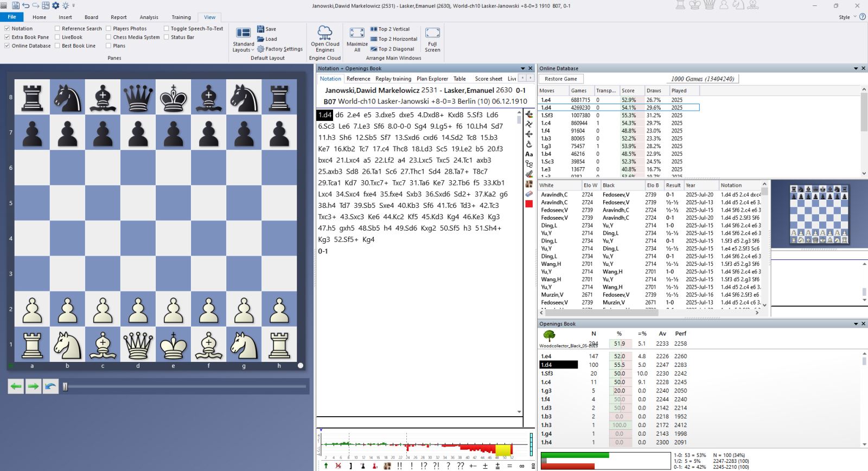Click the green back-arrow move button
The width and height of the screenshot is (868, 471).
(16, 386)
